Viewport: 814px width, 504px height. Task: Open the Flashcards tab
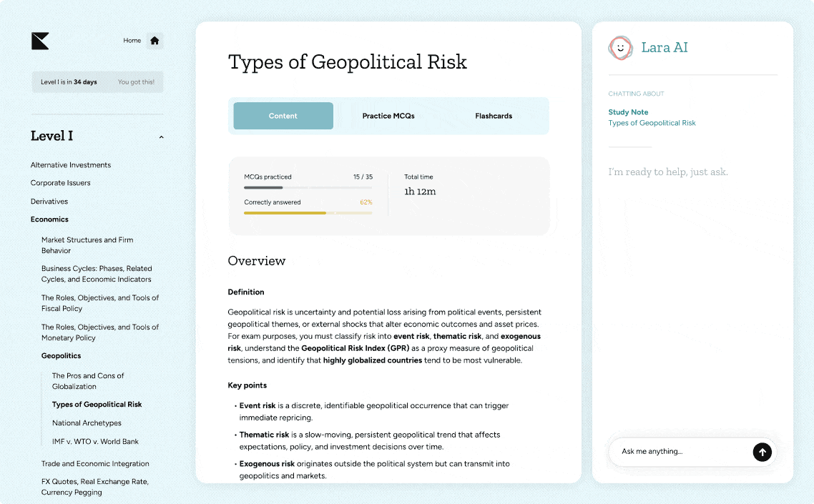[494, 116]
